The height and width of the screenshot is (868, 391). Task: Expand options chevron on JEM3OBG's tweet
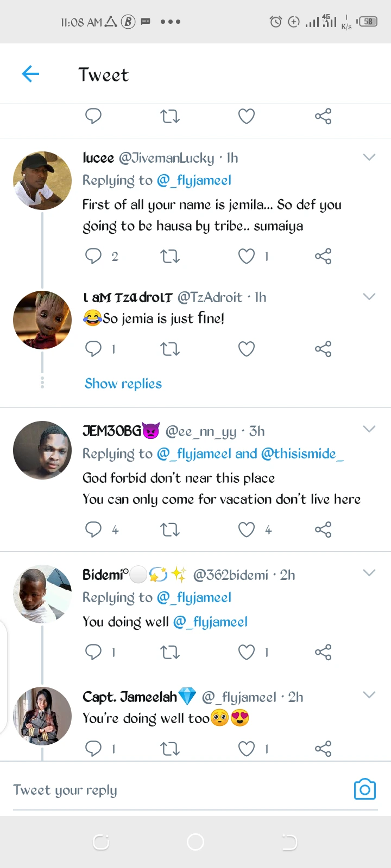point(369,429)
